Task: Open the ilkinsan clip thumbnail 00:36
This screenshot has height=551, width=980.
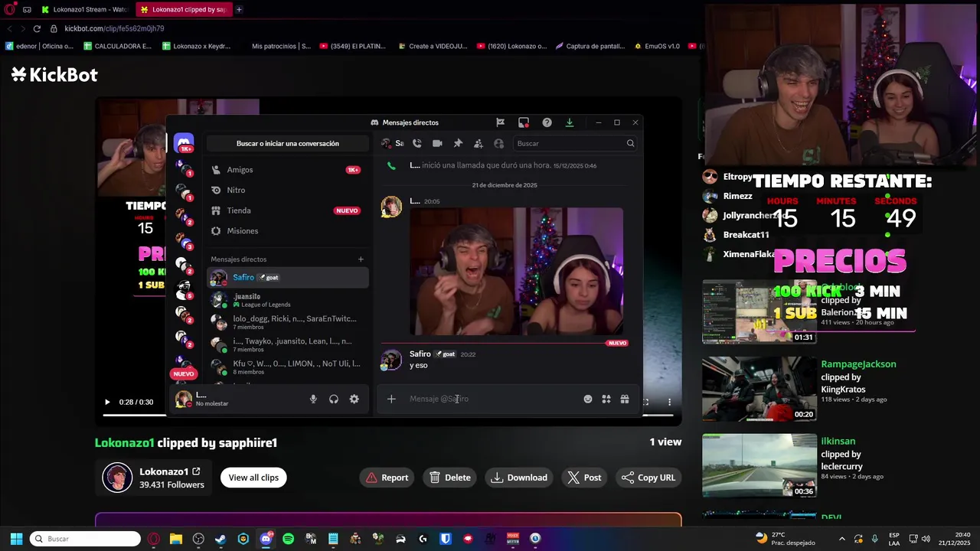Action: (759, 465)
